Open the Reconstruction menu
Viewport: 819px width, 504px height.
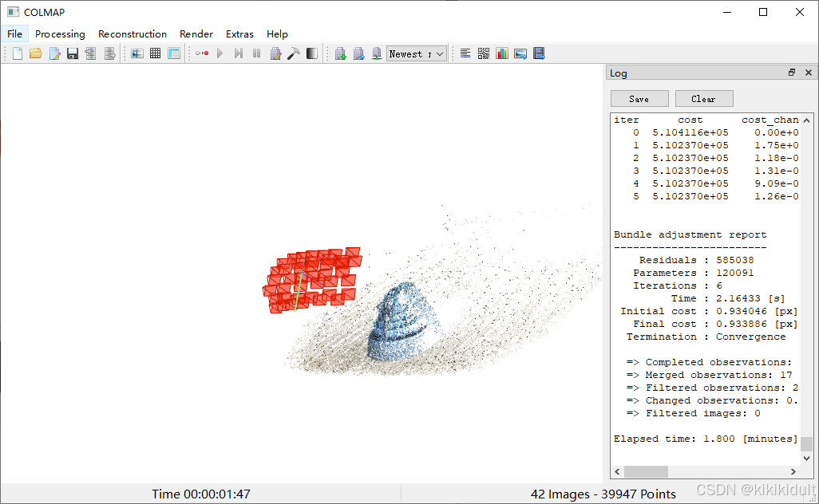133,34
